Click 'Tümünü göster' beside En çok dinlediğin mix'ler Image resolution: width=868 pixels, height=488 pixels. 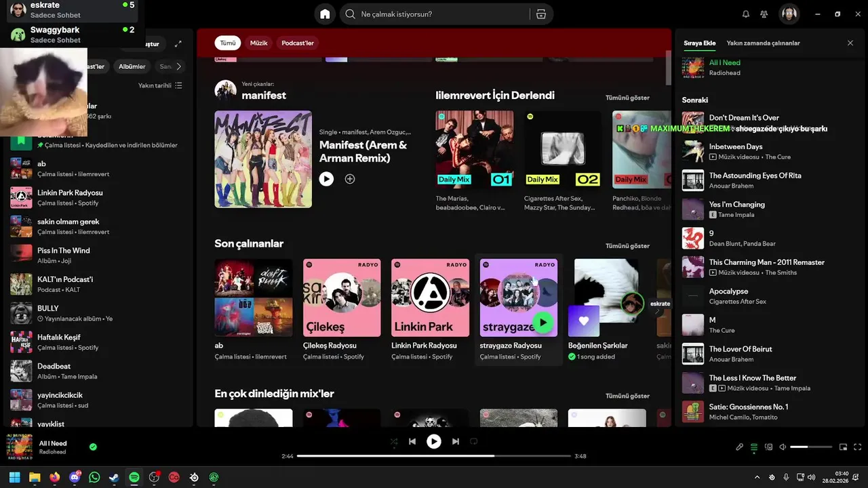pyautogui.click(x=627, y=396)
